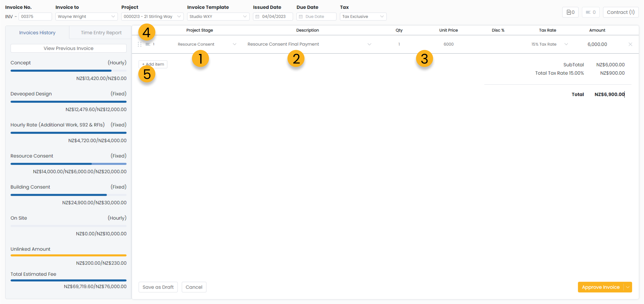This screenshot has width=644, height=304.
Task: Open the 15% Tax Rate dropdown
Action: [x=566, y=44]
